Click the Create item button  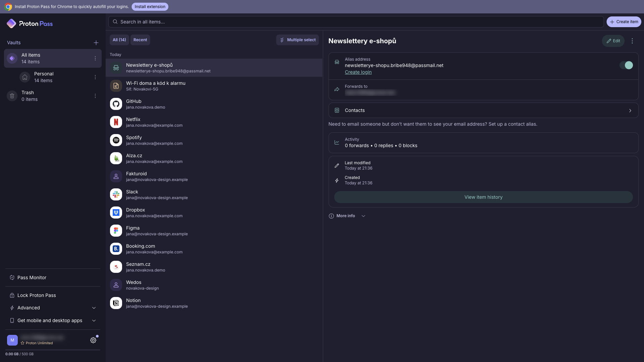click(x=624, y=22)
